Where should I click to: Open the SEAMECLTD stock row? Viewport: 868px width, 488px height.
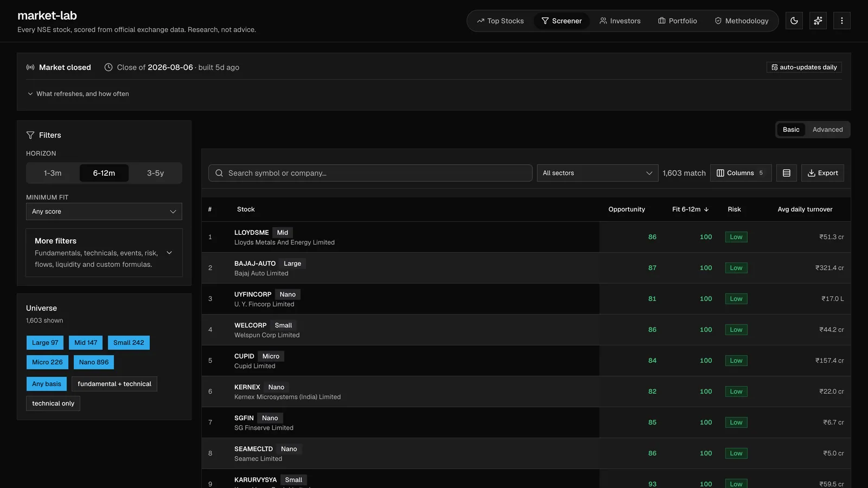click(x=526, y=453)
